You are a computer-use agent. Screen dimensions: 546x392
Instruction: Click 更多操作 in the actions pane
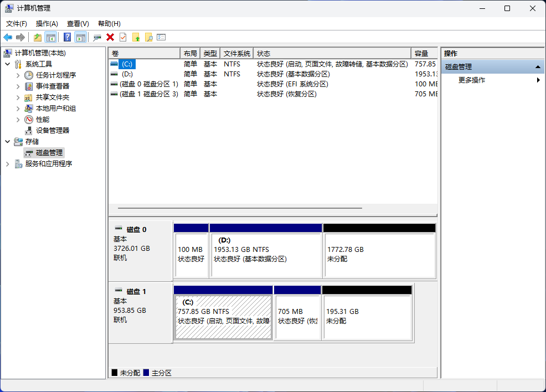coord(472,80)
